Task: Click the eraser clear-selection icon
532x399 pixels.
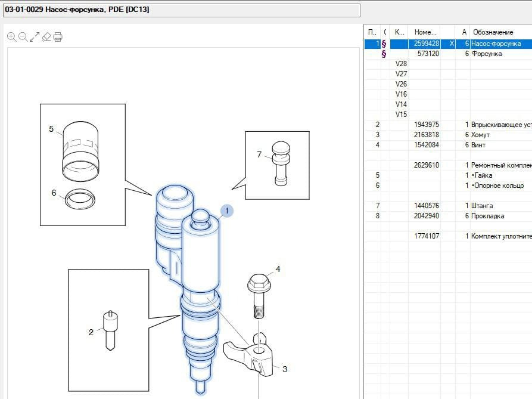Action: (46, 37)
